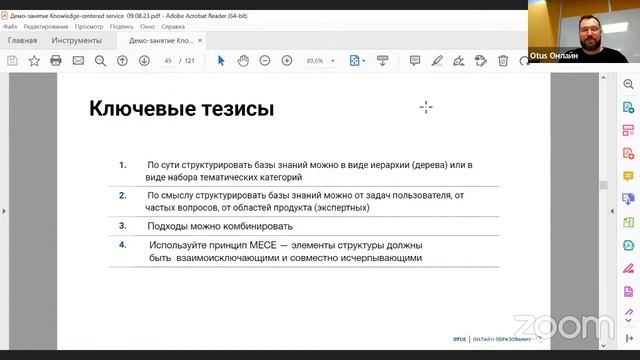
Task: Close the Демо-занятие document tab
Action: [x=200, y=40]
